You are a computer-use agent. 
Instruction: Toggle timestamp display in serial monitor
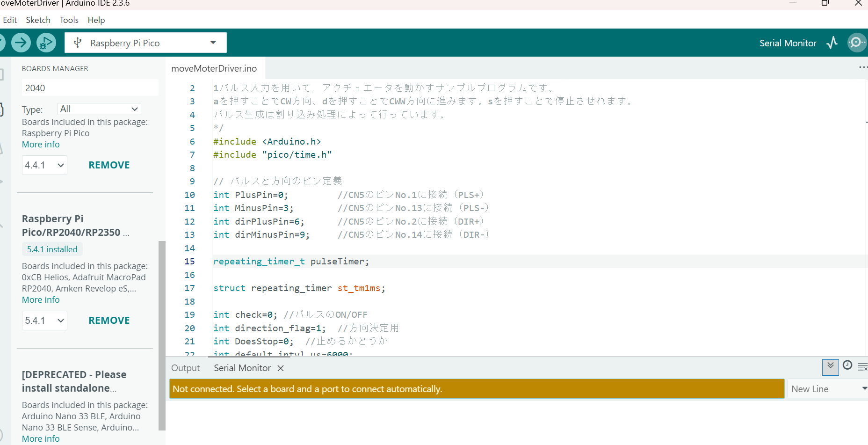click(x=847, y=365)
